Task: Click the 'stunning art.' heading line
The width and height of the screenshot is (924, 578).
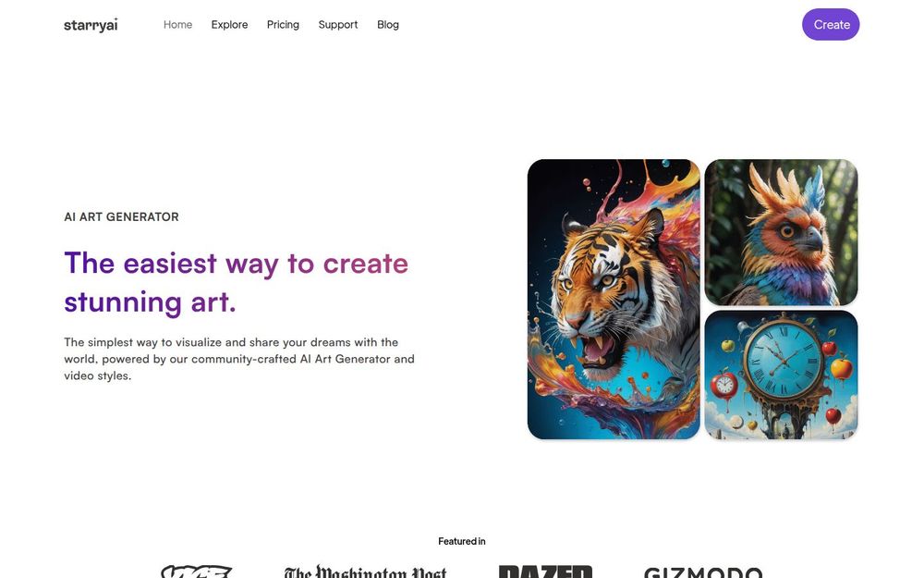Action: (x=150, y=302)
